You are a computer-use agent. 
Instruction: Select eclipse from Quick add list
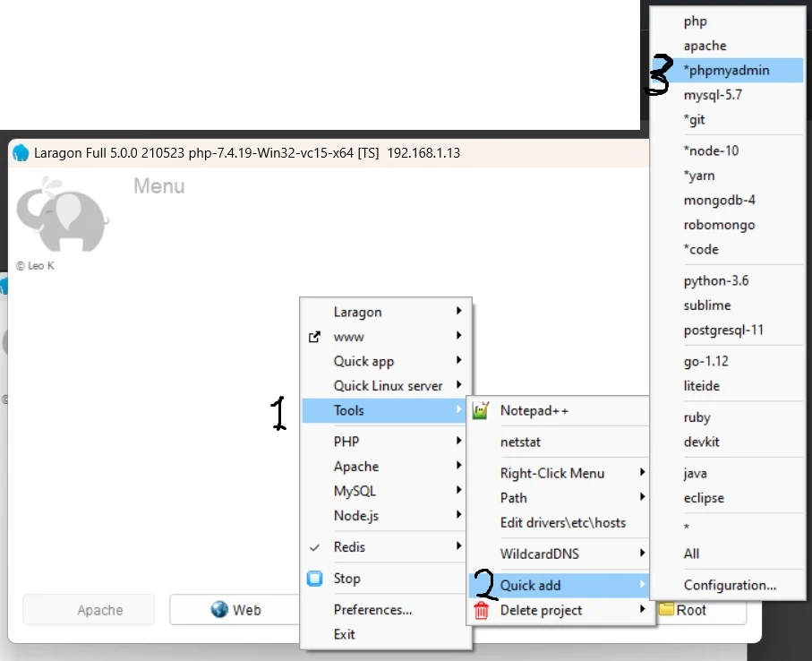pos(727,498)
